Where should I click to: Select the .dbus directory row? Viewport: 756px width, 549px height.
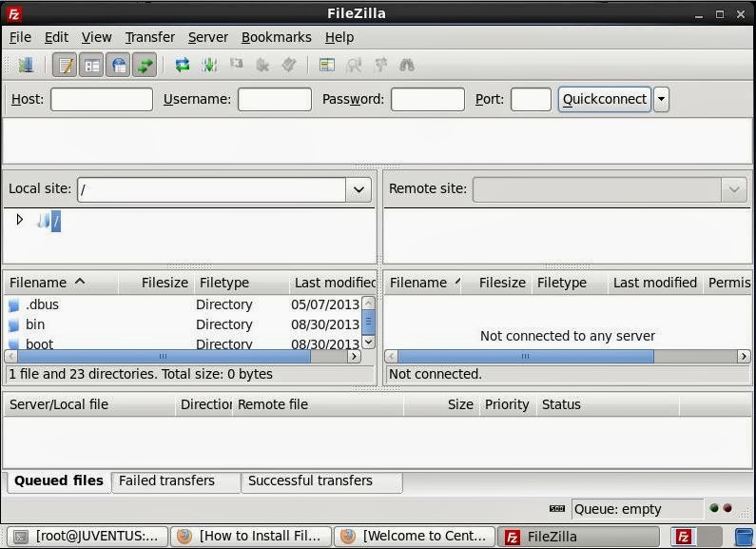click(x=183, y=304)
